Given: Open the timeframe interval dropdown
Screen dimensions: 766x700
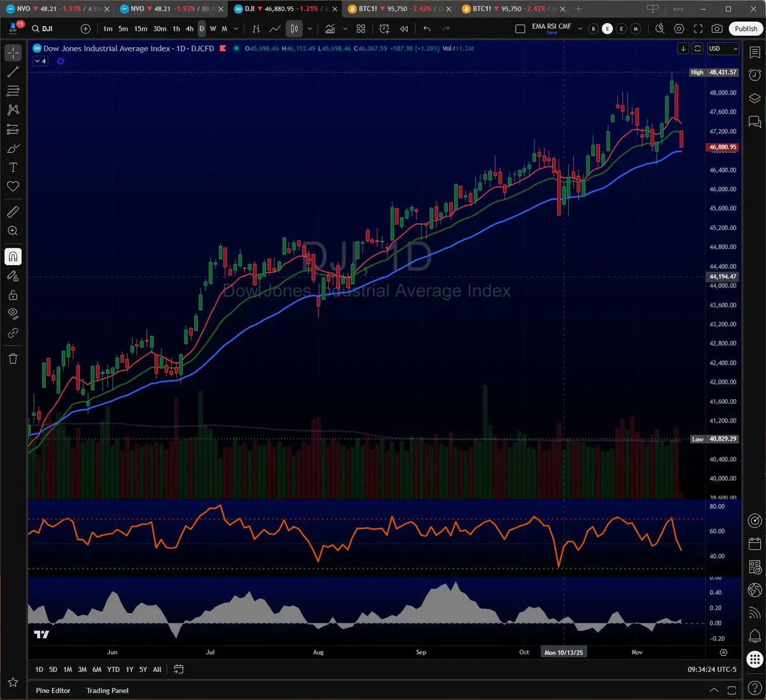Looking at the screenshot, I should coord(236,29).
